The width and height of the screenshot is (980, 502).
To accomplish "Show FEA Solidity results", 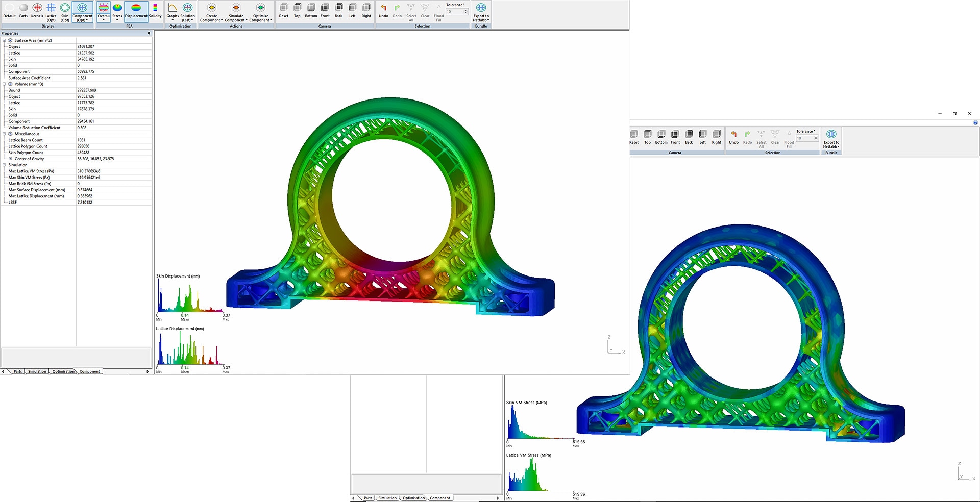I will click(155, 11).
